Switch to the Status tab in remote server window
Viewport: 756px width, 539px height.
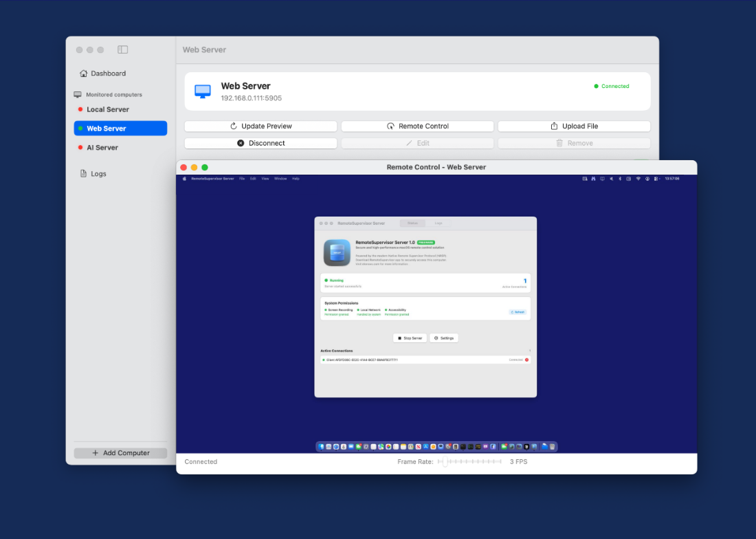point(413,223)
